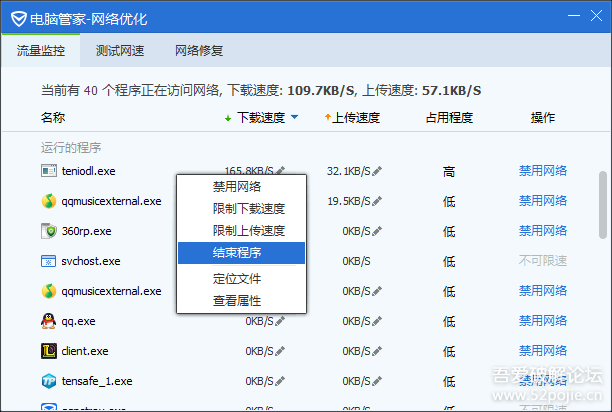Edit teniodl.exe upload speed limit pencil

tap(377, 171)
